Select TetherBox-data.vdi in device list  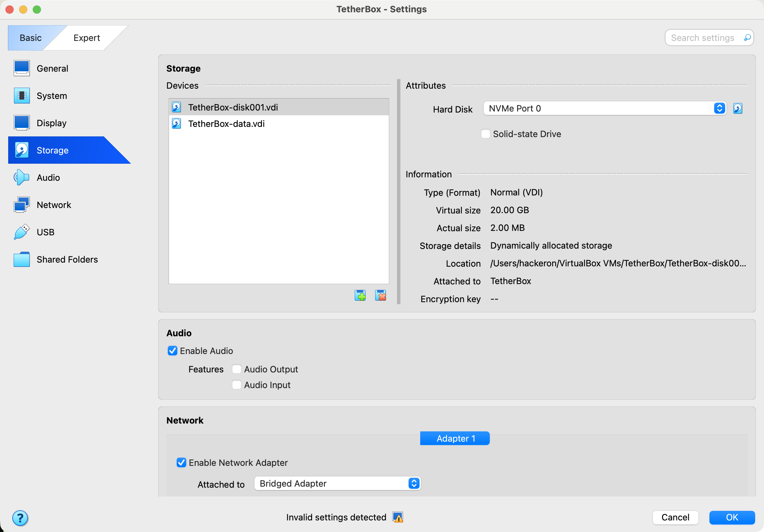(x=279, y=123)
